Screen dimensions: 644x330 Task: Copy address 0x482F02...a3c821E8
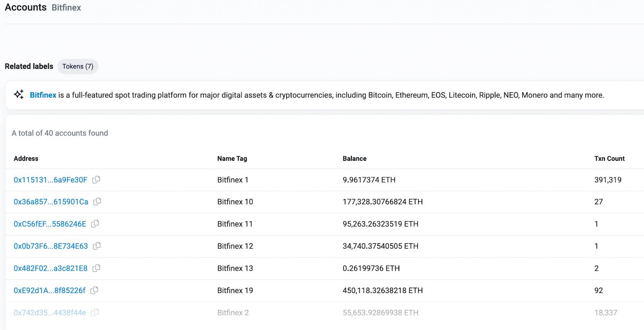tap(96, 268)
